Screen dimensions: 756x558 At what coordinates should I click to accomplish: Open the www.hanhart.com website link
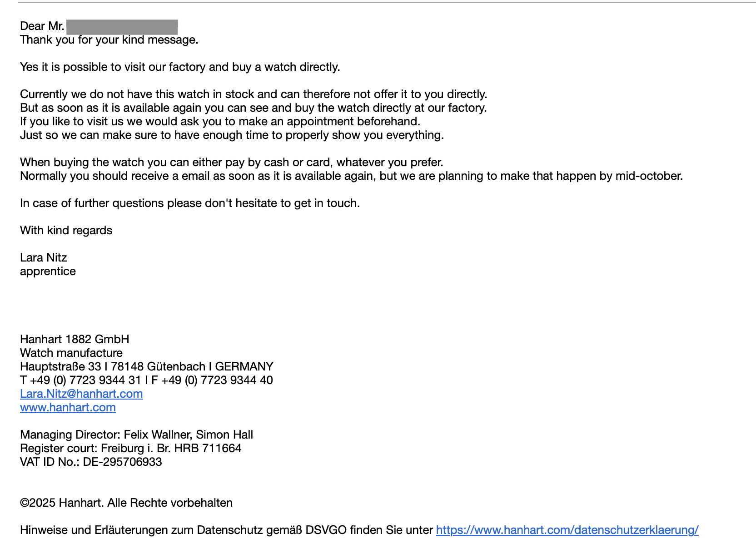coord(68,407)
